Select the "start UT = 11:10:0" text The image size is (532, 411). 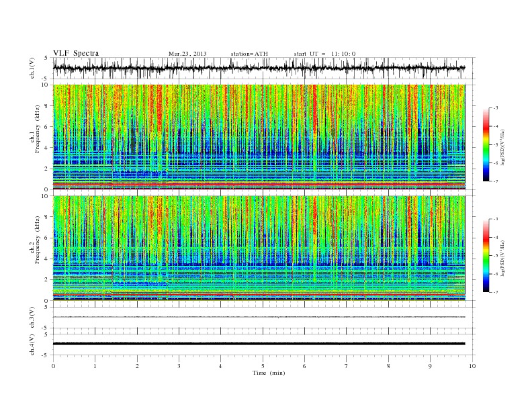click(324, 54)
